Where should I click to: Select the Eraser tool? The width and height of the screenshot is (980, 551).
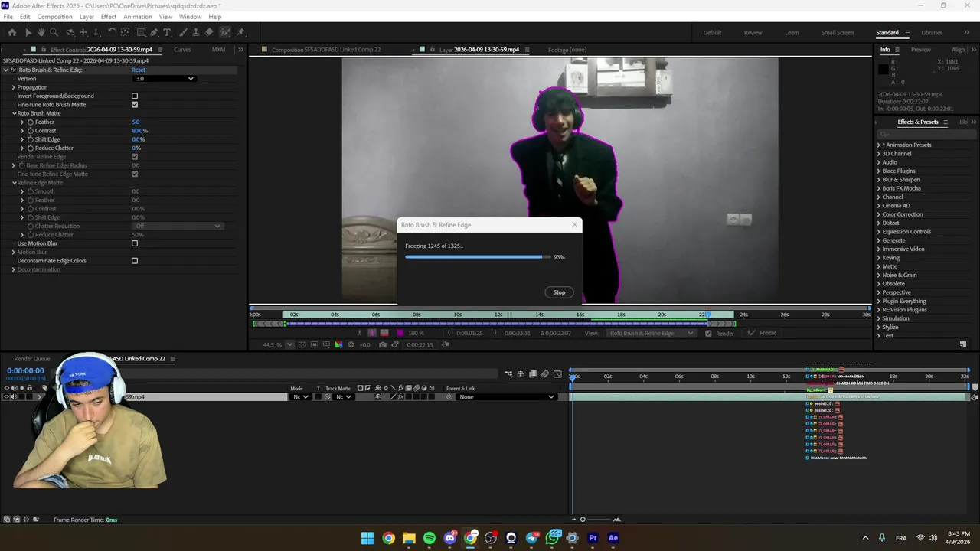click(x=209, y=32)
